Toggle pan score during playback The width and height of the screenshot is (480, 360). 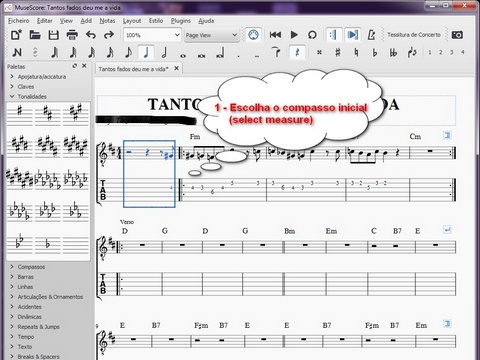click(353, 35)
